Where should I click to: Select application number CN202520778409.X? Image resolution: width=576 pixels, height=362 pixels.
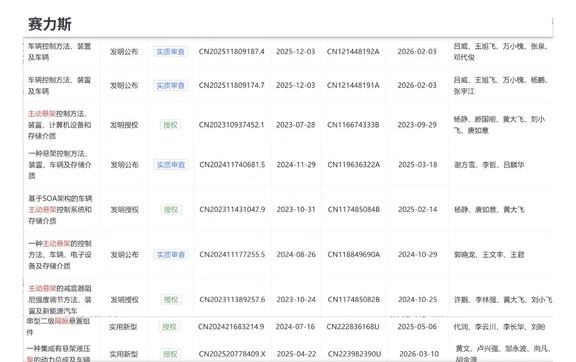tap(232, 354)
